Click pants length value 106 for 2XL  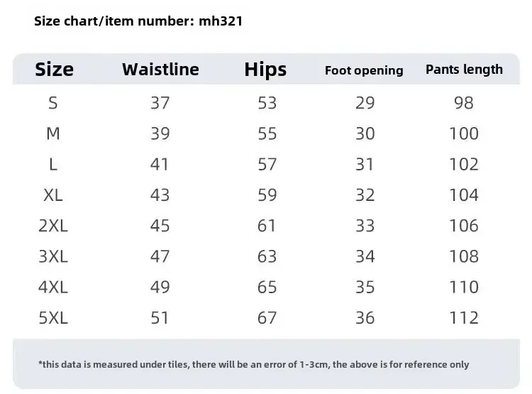click(x=464, y=226)
